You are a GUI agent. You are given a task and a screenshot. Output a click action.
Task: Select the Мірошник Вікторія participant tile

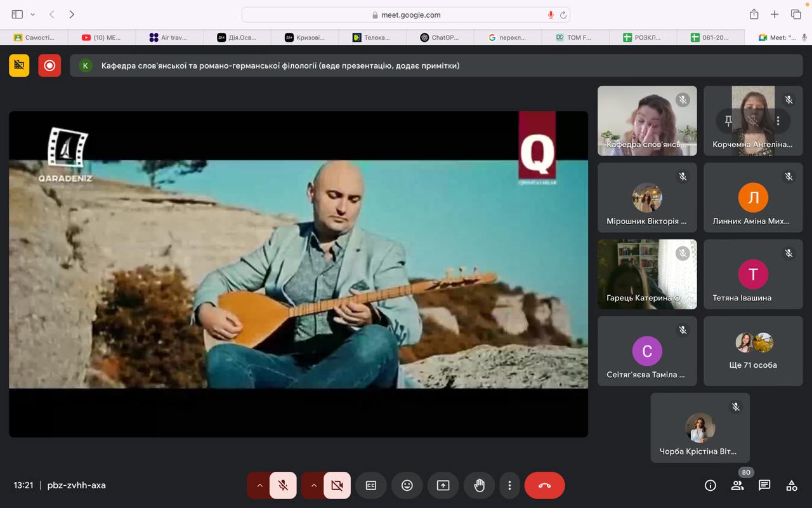[647, 197]
